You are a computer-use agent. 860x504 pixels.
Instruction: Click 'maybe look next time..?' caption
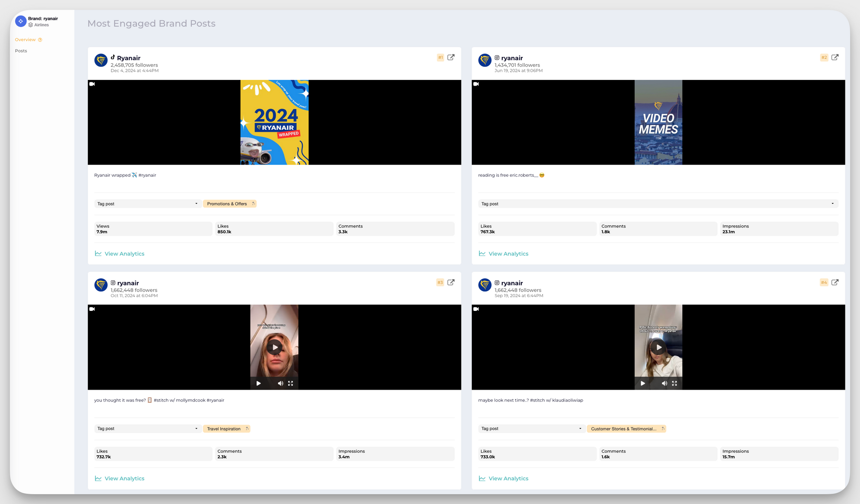(531, 400)
